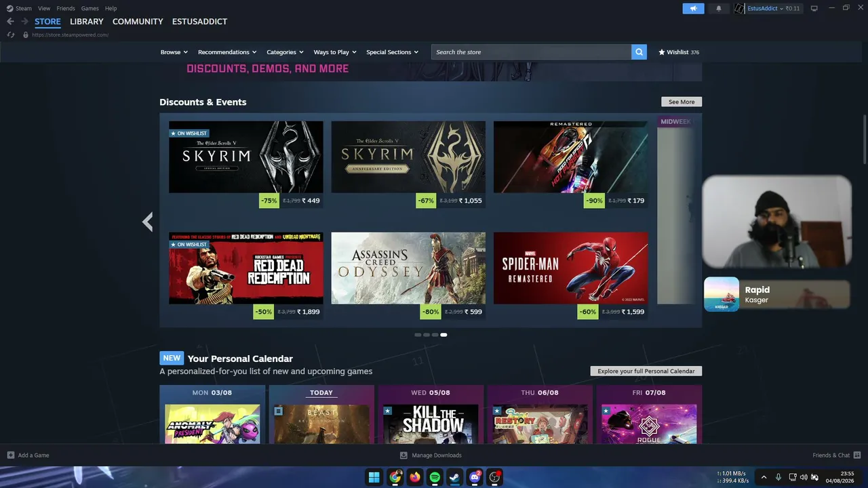Click Explore your full Personal Calendar
The height and width of the screenshot is (488, 868).
tap(646, 371)
